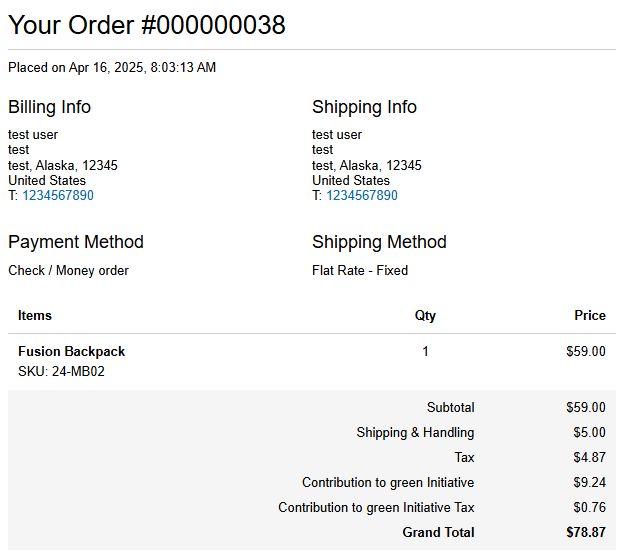The image size is (624, 552).
Task: Click the Shipping Method heading
Action: point(379,242)
